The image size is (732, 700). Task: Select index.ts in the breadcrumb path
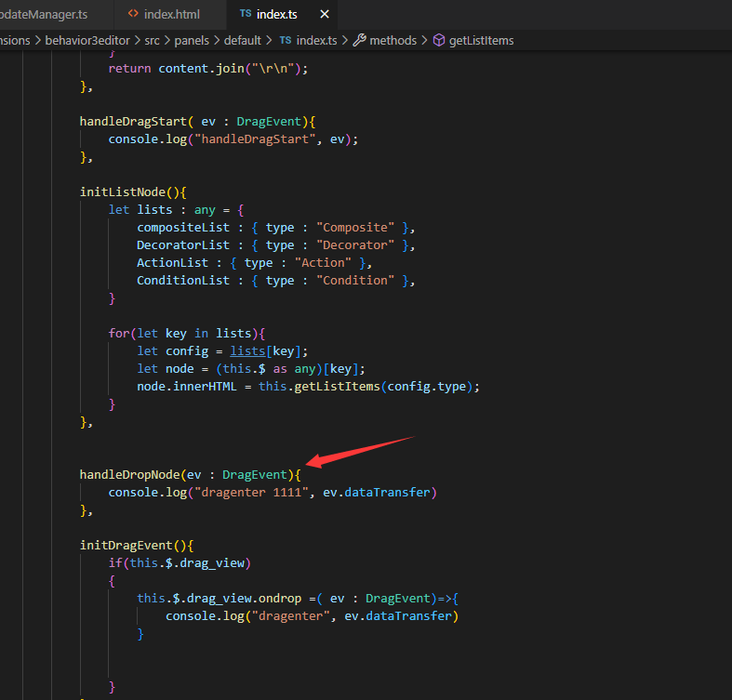tap(316, 41)
